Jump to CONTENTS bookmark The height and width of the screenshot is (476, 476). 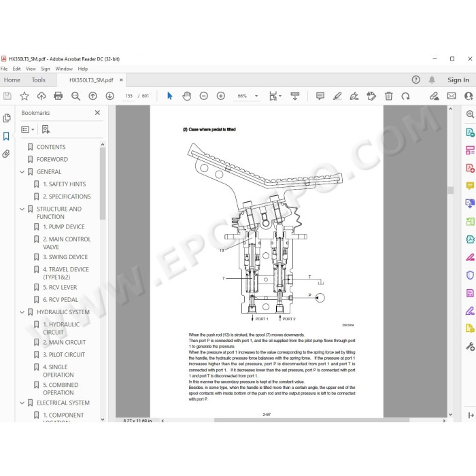coord(51,147)
